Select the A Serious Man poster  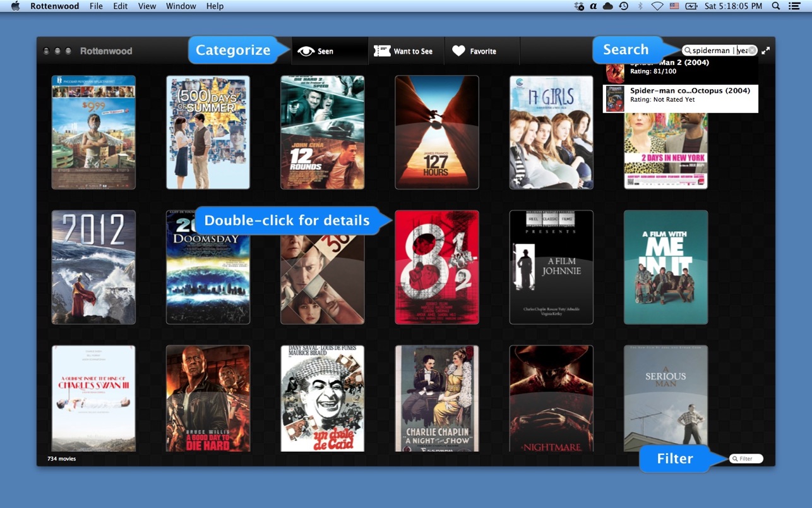point(666,399)
